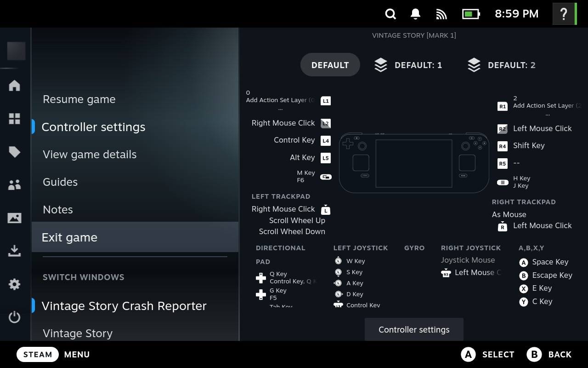Go to Home in sidebar
The height and width of the screenshot is (368, 588).
(15, 86)
